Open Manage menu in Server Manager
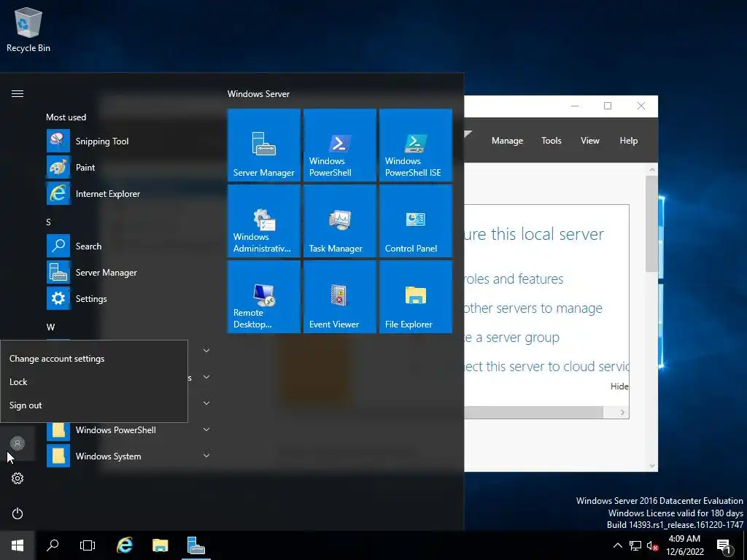The width and height of the screenshot is (747, 560). pos(507,141)
